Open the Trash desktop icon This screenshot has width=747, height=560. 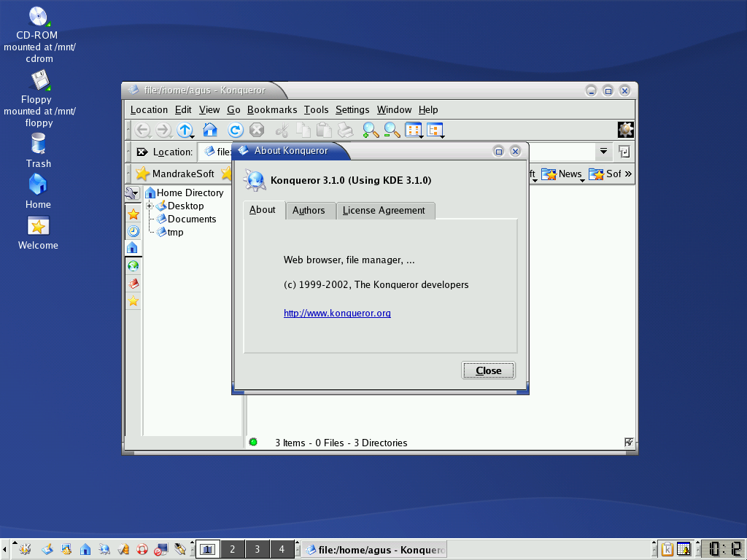[x=38, y=151]
